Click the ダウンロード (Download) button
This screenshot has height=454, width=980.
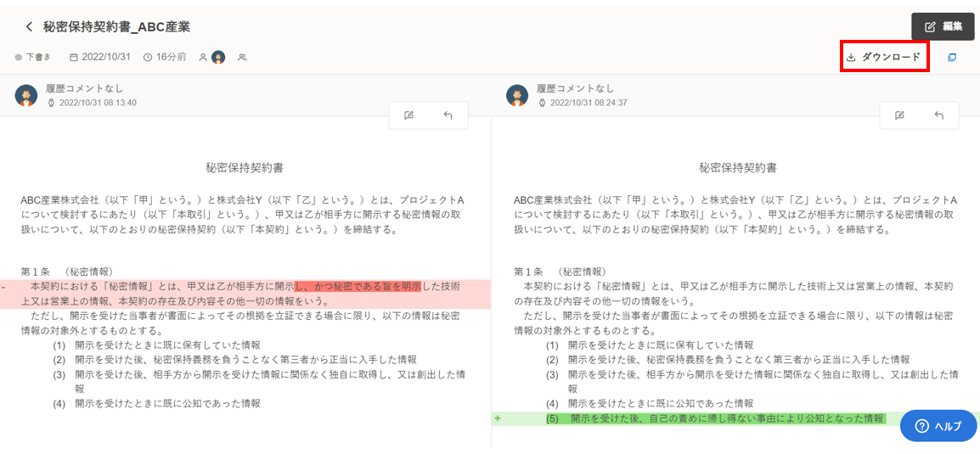[883, 57]
